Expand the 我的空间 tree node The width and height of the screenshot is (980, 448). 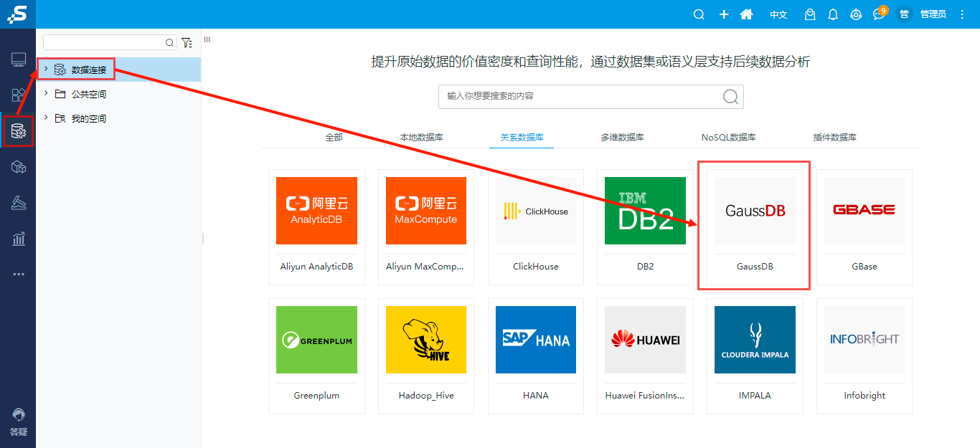tap(46, 118)
